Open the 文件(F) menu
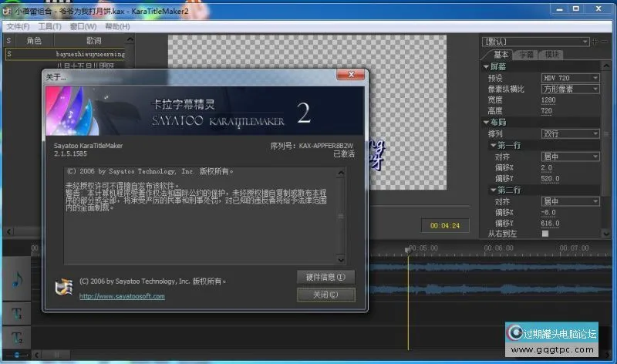 pos(18,26)
